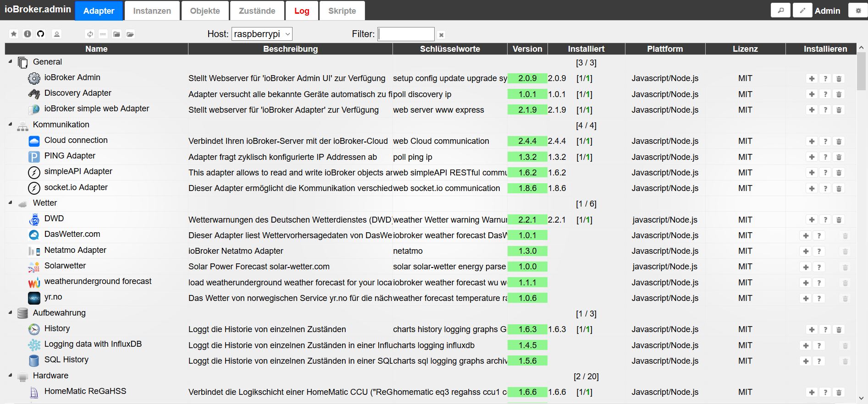Collapse the Hardware group triangle
Screen dimensions: 868x404
pos(11,375)
